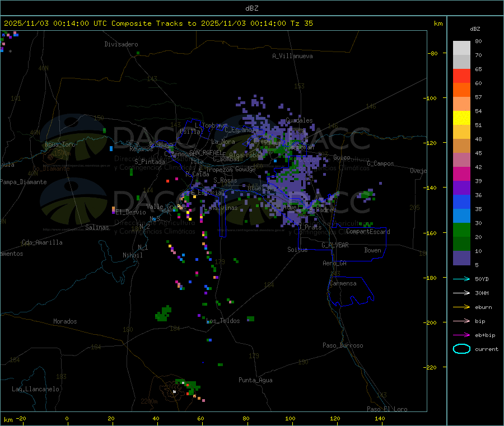Select the slate purple 5-10 dBZ swatch

[461, 258]
